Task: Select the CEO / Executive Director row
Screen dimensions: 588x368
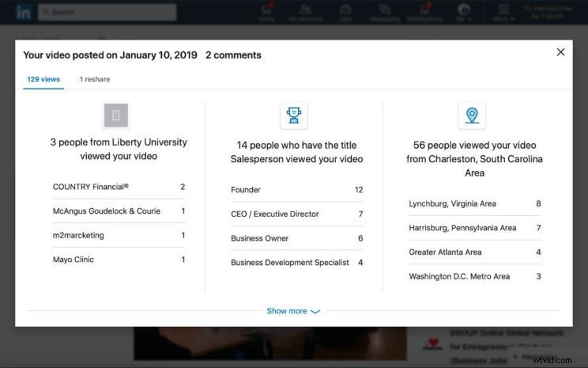Action: [x=296, y=214]
